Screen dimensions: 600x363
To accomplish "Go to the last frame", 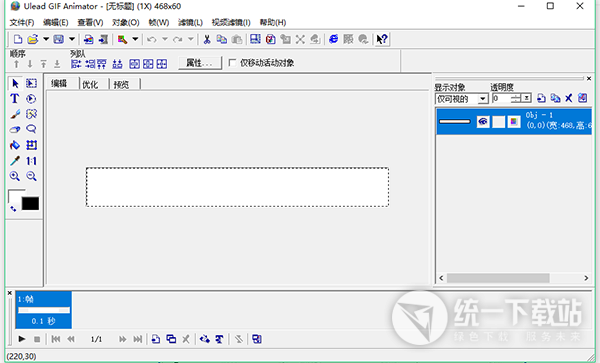I will pyautogui.click(x=137, y=339).
